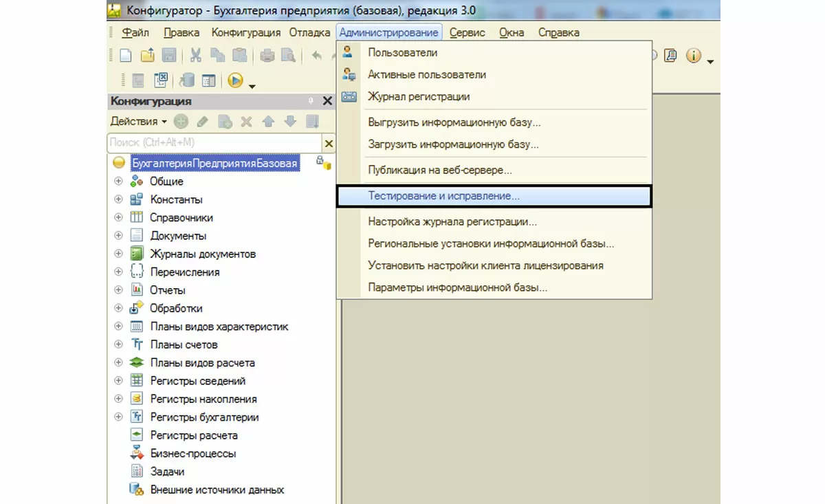Select Регистры расчета tree item
This screenshot has width=825, height=504.
click(194, 435)
